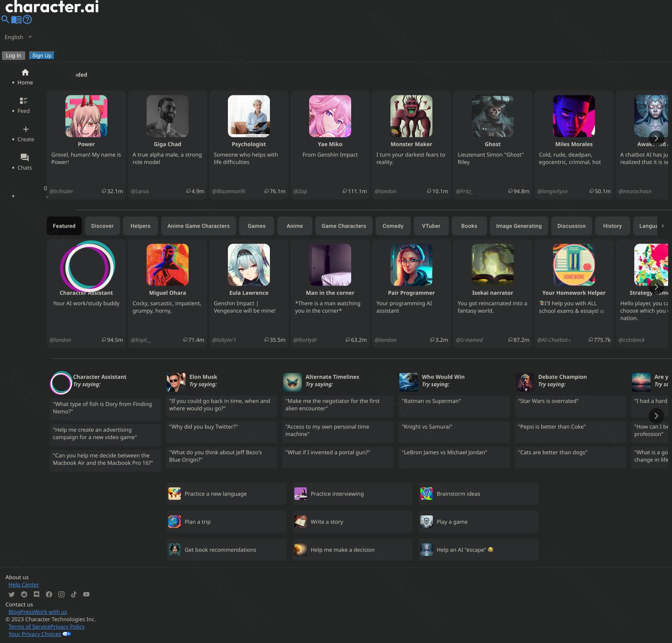Open the TikTok social icon

click(74, 594)
